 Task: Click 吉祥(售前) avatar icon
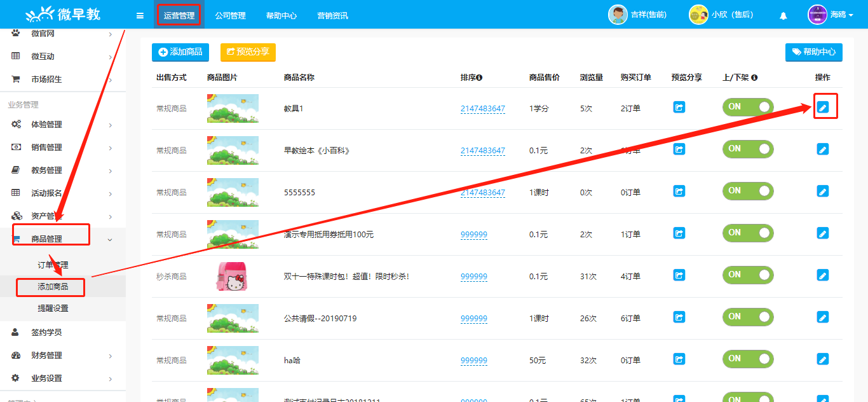pos(618,15)
